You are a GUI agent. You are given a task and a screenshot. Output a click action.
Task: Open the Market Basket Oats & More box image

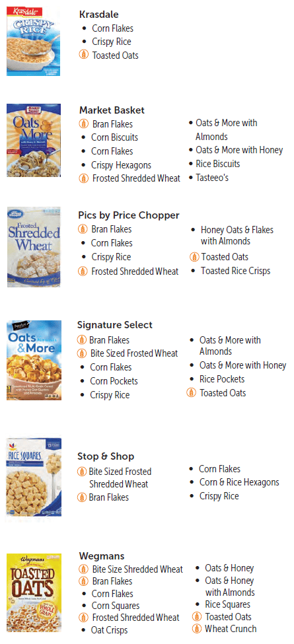(34, 140)
